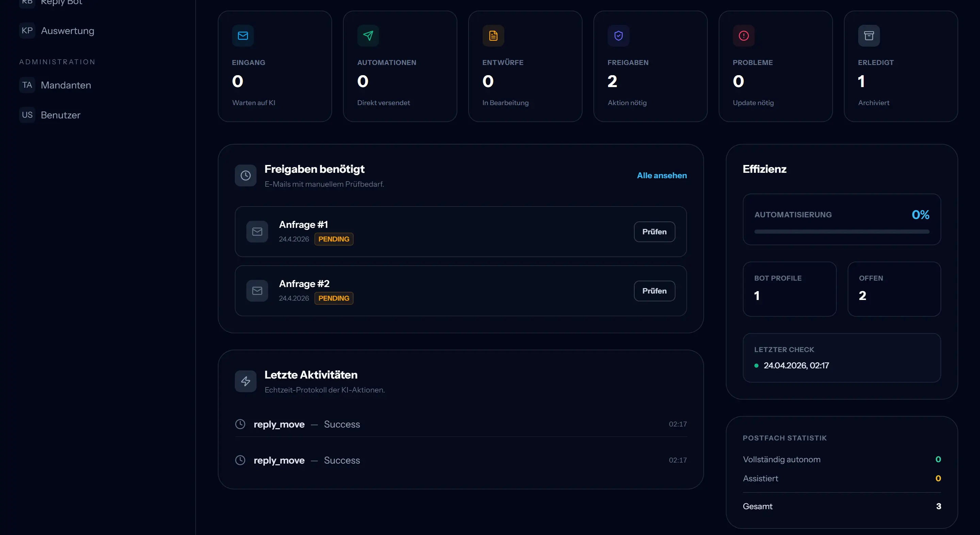Image resolution: width=980 pixels, height=535 pixels.
Task: Click the PENDING badge on Anfrage #1
Action: (x=333, y=239)
